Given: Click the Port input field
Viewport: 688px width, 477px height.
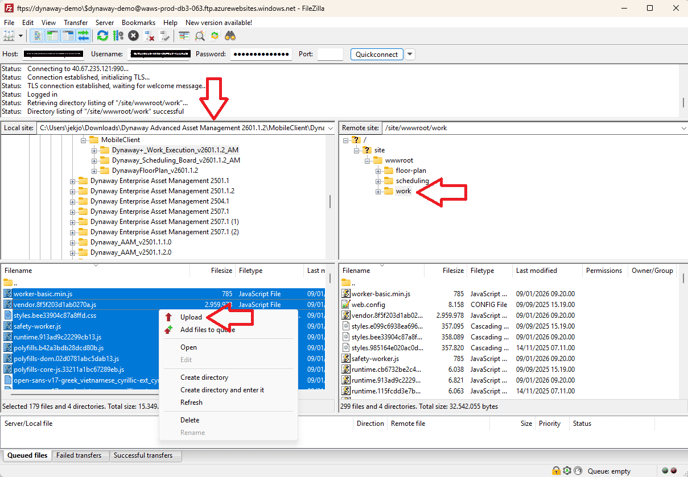Looking at the screenshot, I should (330, 54).
